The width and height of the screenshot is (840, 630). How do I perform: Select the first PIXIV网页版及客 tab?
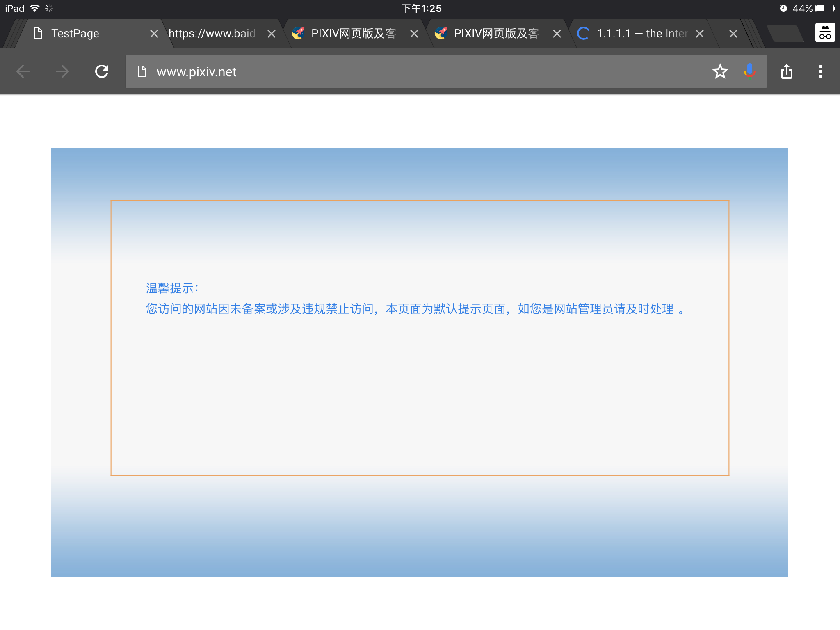[353, 34]
